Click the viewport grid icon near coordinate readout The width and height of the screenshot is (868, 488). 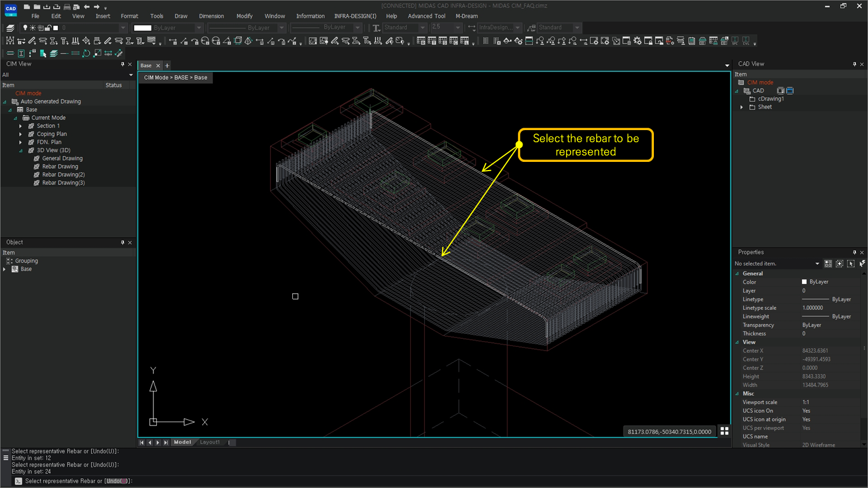coord(724,431)
